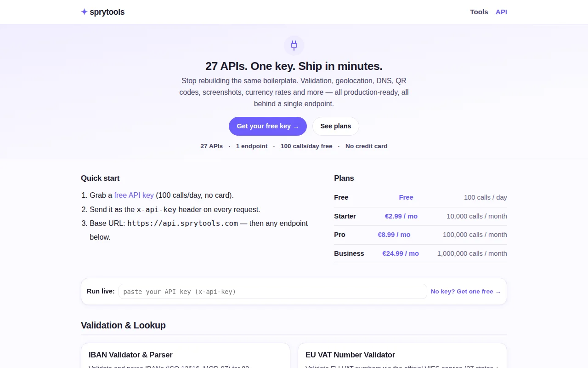
Task: Click the base URL https://api.sprytools.com
Action: click(182, 223)
